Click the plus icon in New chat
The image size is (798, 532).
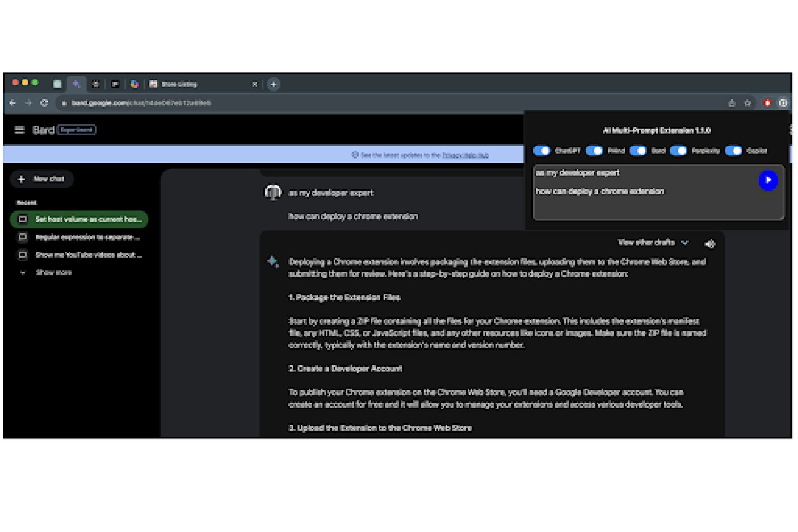[21, 179]
